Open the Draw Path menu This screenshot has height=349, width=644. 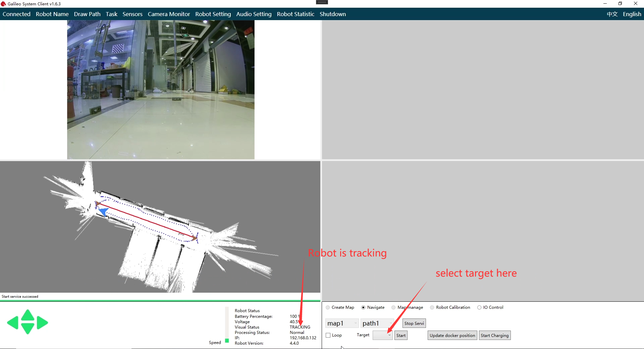(87, 14)
